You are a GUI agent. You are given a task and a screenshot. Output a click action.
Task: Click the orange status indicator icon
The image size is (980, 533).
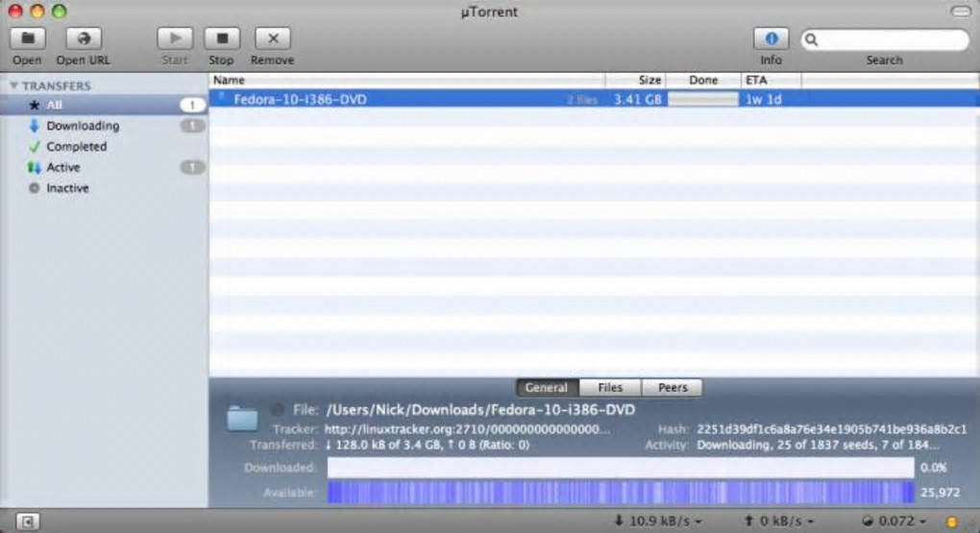(x=951, y=521)
